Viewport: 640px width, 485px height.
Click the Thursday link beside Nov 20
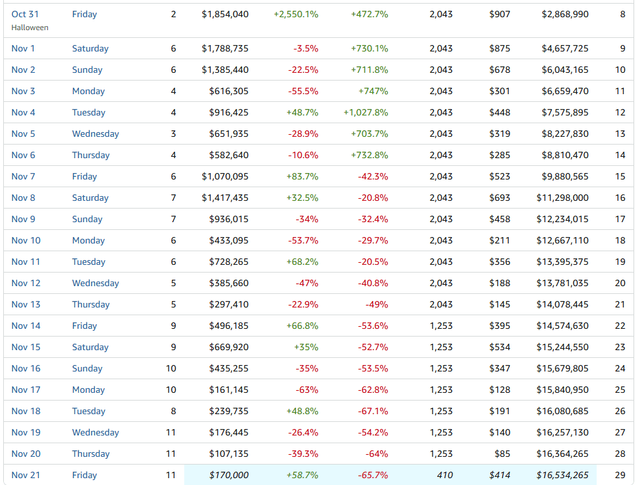coord(91,453)
